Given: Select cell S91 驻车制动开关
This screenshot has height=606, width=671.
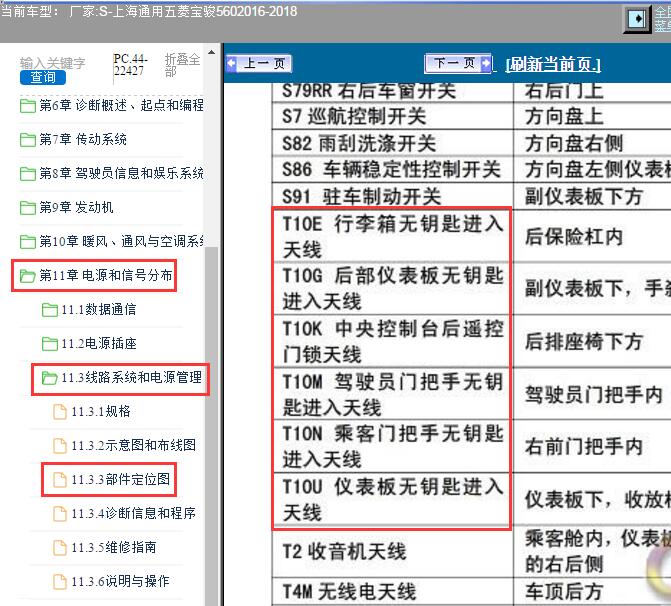Looking at the screenshot, I should coord(392,196).
